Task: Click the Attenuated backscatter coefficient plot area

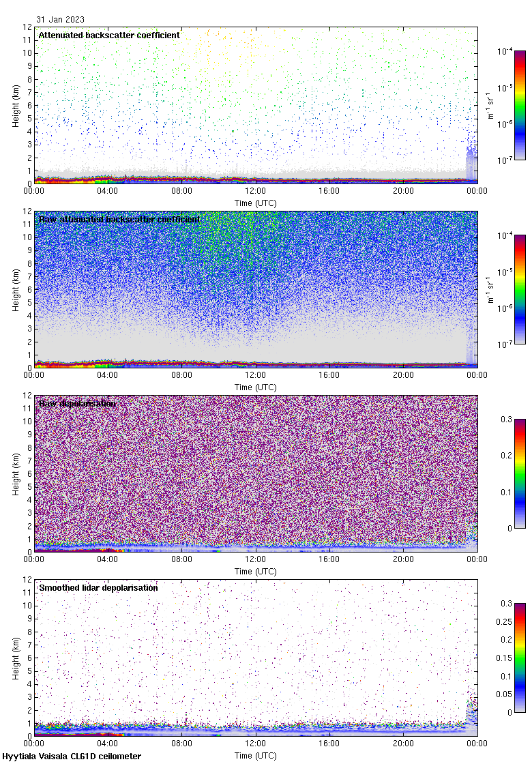Action: pyautogui.click(x=256, y=105)
